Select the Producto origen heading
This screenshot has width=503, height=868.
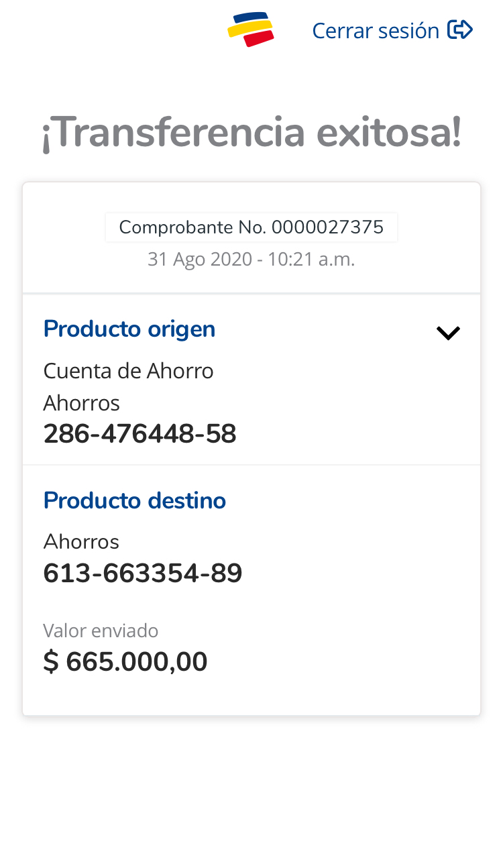click(x=129, y=329)
